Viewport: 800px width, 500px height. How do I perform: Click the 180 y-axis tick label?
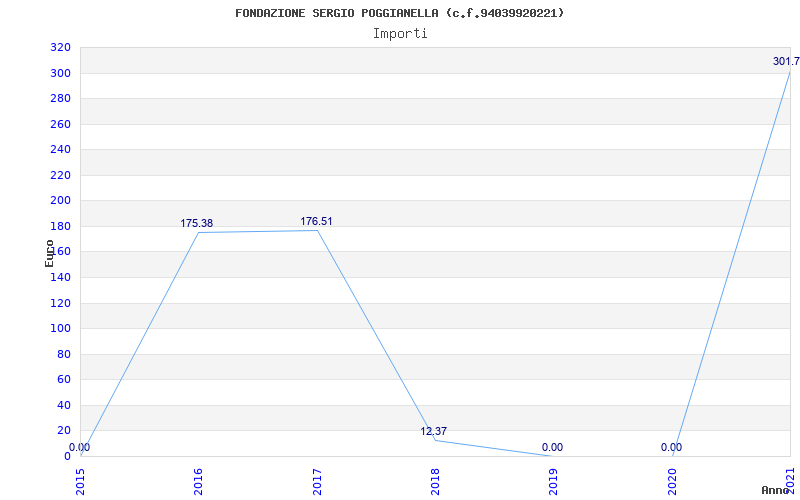click(60, 226)
